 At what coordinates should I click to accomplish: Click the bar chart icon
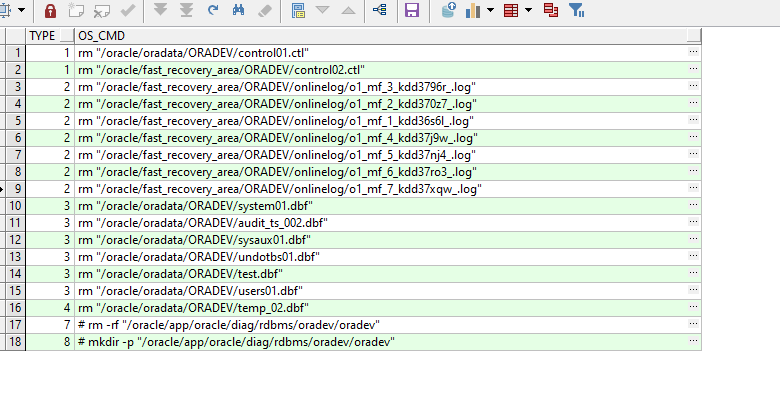pos(473,10)
